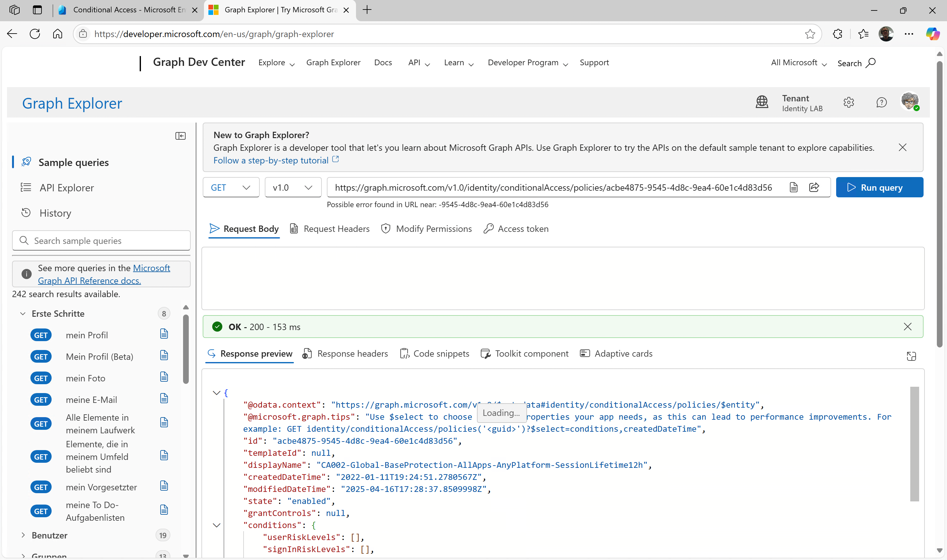Open docs icon for mein Foto
The height and width of the screenshot is (560, 947).
164,377
